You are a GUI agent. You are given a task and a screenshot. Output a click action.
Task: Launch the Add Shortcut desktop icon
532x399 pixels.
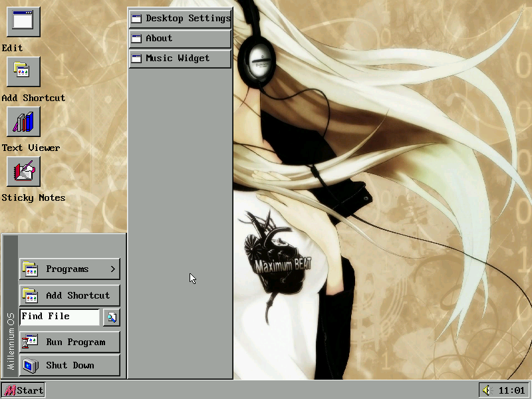pos(23,72)
